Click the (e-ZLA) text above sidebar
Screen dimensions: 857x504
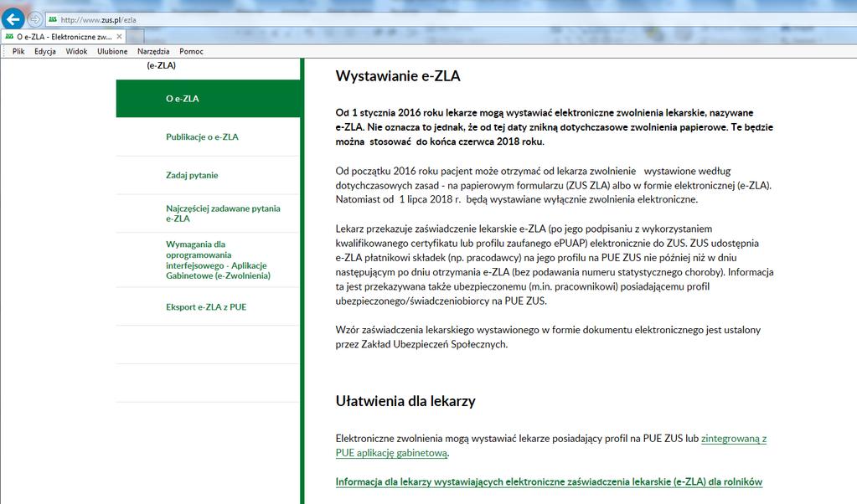(x=161, y=65)
